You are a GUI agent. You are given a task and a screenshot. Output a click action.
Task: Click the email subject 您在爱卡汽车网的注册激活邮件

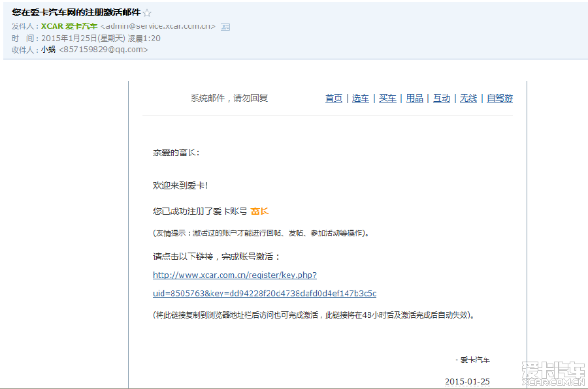pyautogui.click(x=76, y=12)
